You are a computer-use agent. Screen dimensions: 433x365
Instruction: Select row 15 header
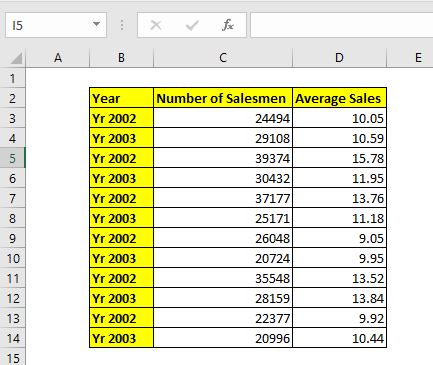pos(13,357)
